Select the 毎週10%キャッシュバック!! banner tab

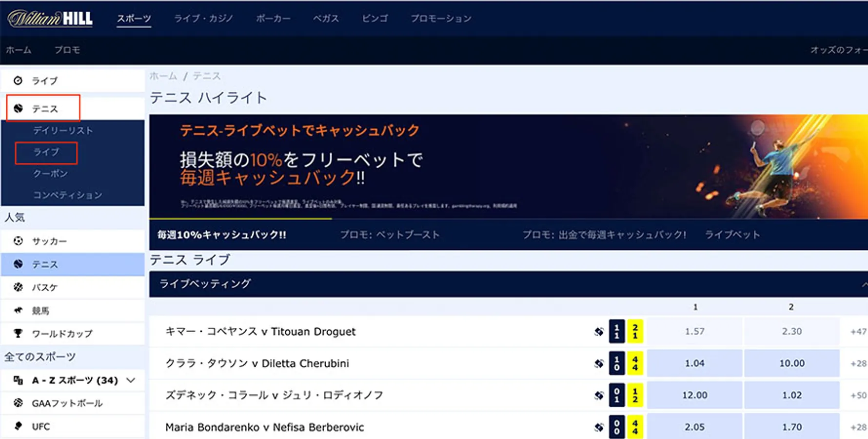[222, 235]
